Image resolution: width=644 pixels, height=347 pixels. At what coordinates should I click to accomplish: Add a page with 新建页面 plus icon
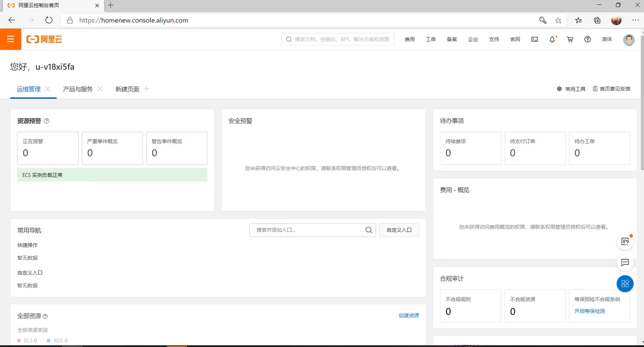point(147,89)
